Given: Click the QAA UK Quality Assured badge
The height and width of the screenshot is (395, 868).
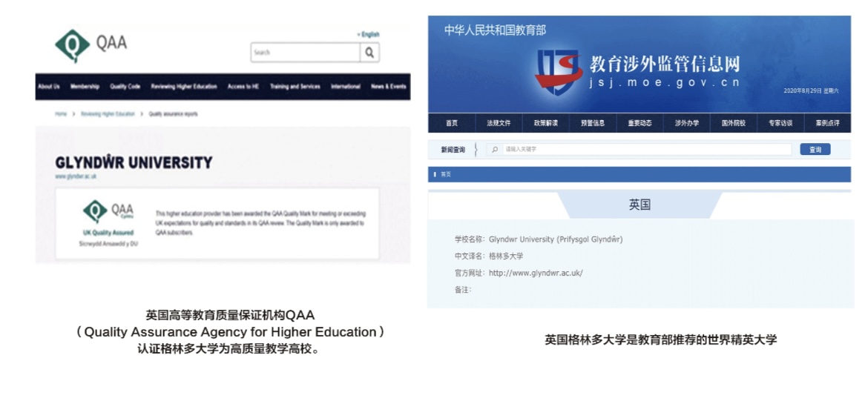Looking at the screenshot, I should pyautogui.click(x=108, y=223).
